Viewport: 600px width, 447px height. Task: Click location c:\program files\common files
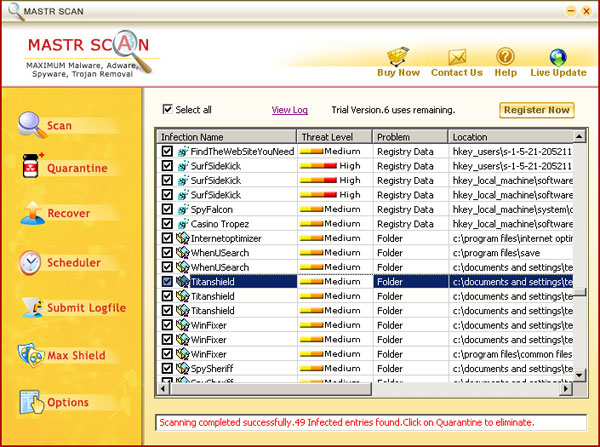(512, 354)
